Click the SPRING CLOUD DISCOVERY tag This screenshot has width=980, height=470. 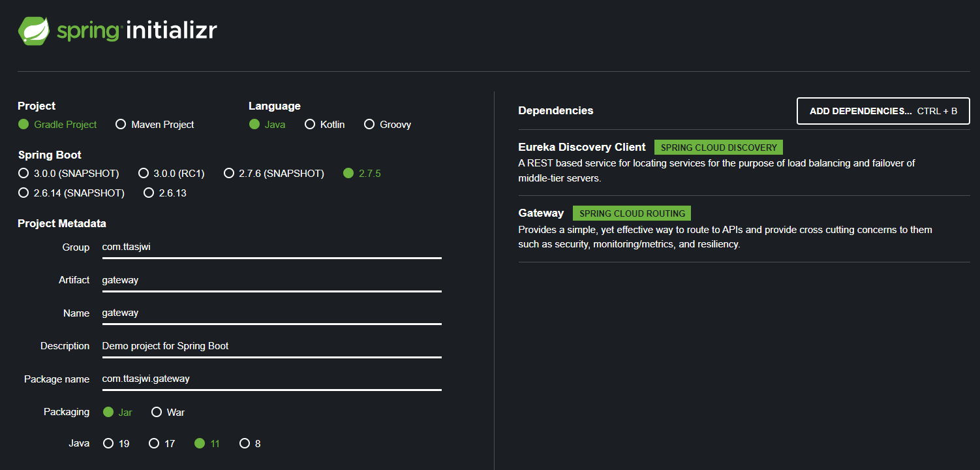(718, 148)
